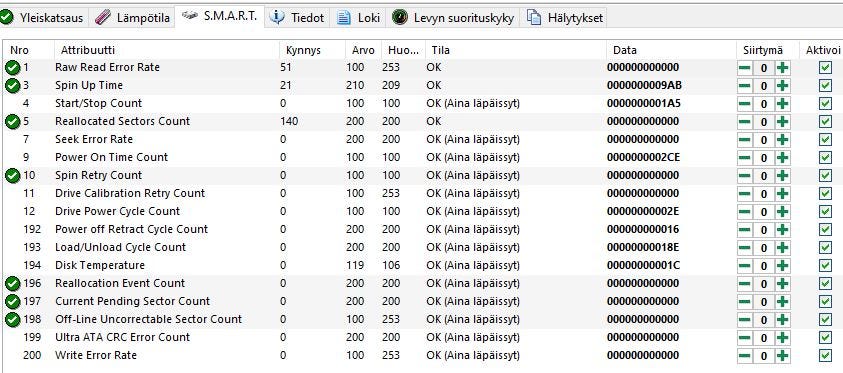Open the Yleiskatsaus tab
The width and height of the screenshot is (843, 373).
[x=43, y=18]
